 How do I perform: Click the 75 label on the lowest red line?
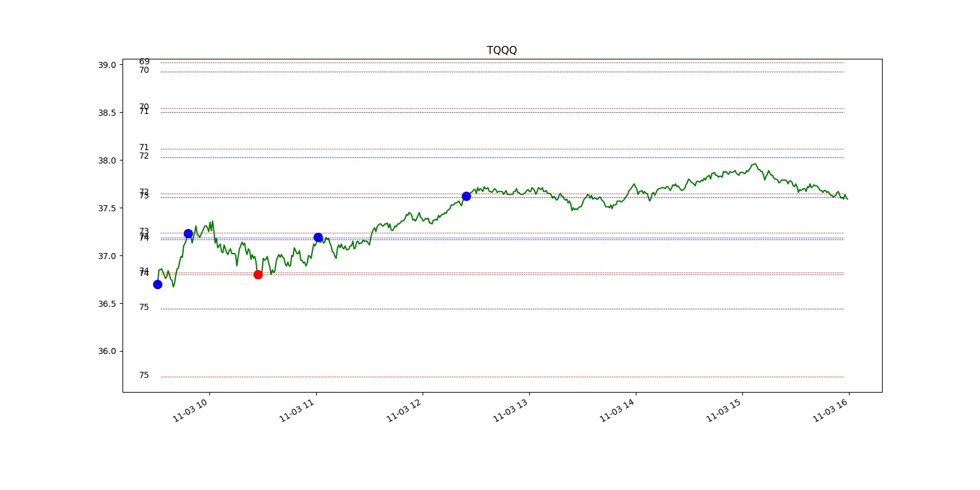[144, 375]
